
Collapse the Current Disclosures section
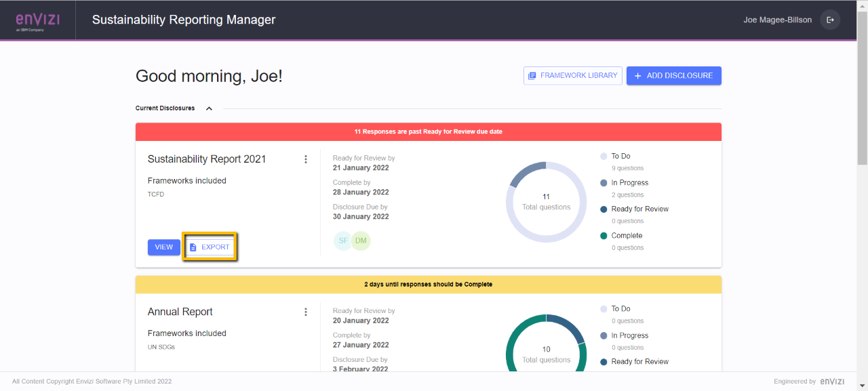point(209,108)
